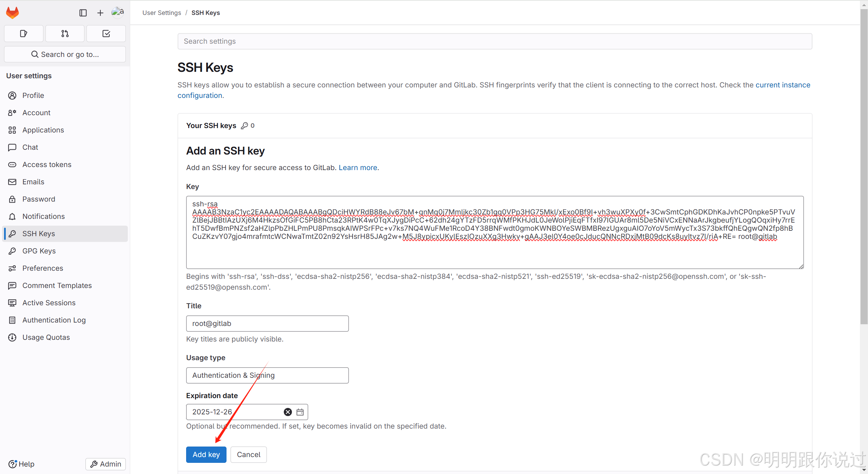This screenshot has width=868, height=474.
Task: Open current instance configuration link
Action: click(783, 85)
